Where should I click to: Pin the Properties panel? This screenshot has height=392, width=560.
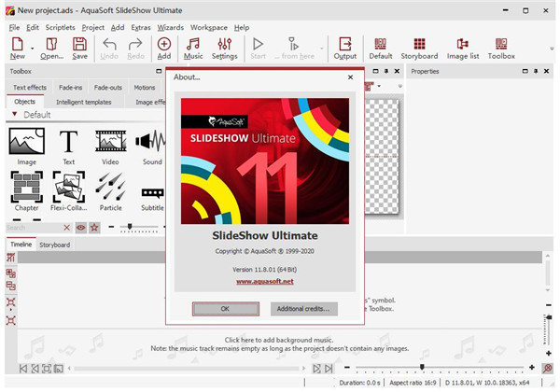click(x=536, y=71)
